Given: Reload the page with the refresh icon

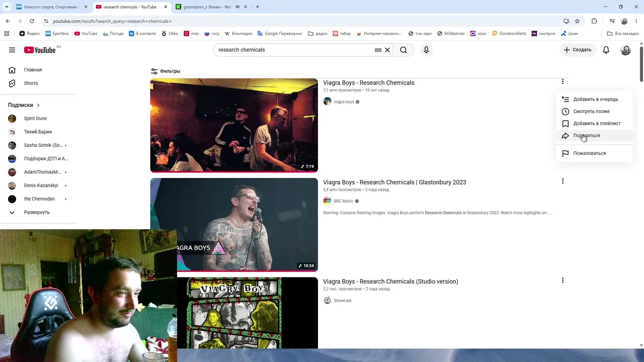Looking at the screenshot, I should 32,21.
